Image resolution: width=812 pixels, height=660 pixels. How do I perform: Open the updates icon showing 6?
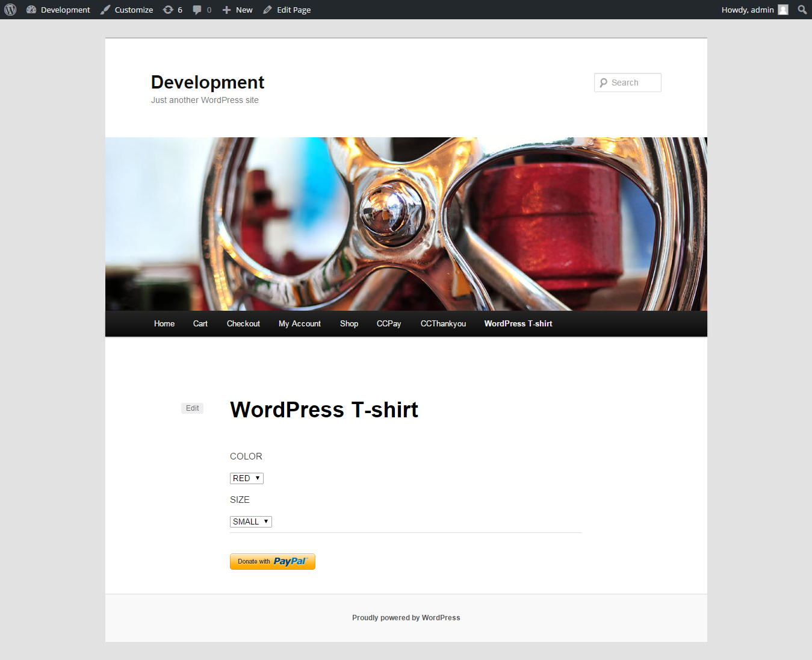pos(168,10)
